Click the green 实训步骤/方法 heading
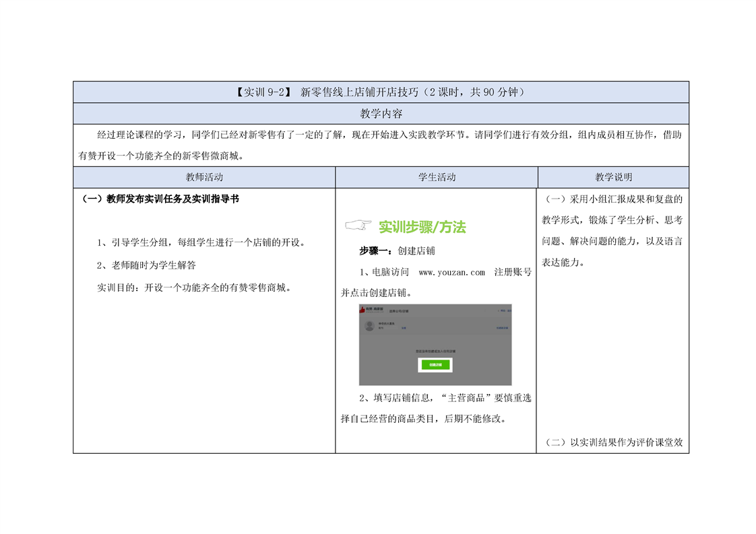 click(422, 227)
